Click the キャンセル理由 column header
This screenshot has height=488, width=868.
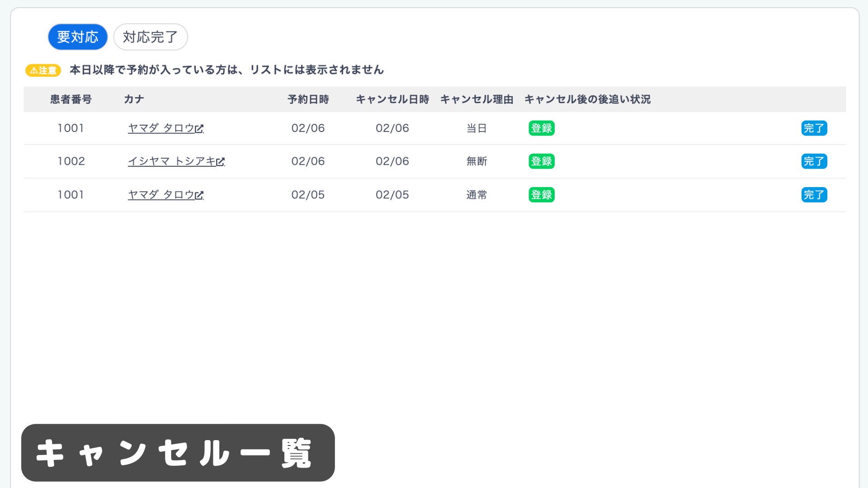click(476, 99)
